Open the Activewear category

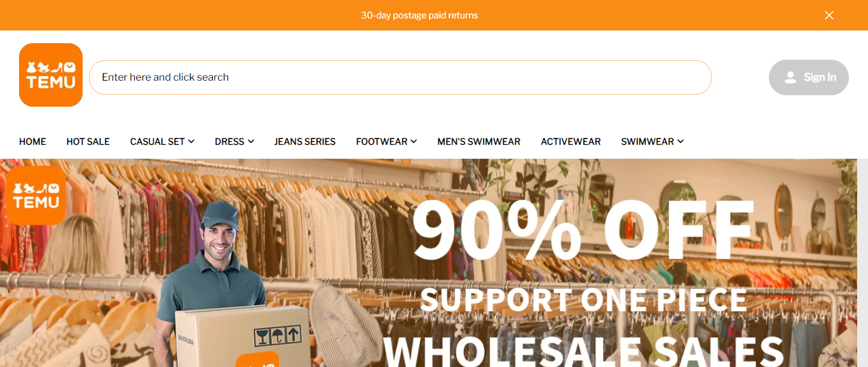coord(571,142)
